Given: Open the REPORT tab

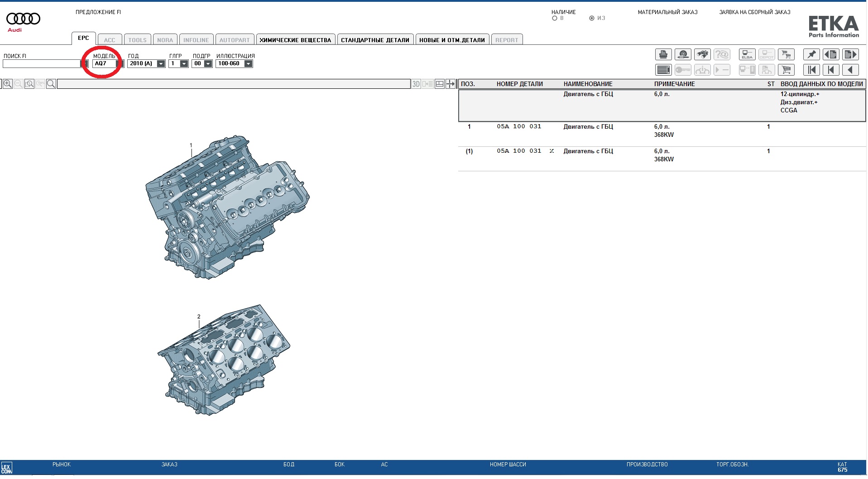Looking at the screenshot, I should 507,40.
